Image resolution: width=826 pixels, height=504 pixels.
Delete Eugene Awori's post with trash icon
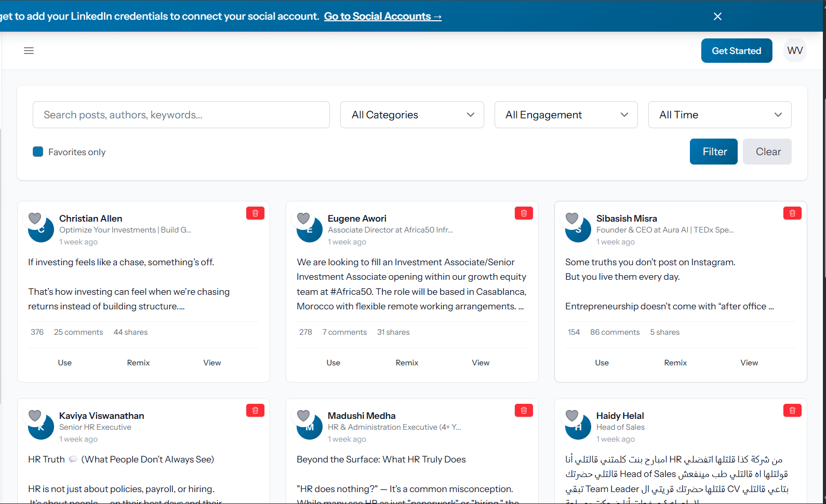pos(524,213)
